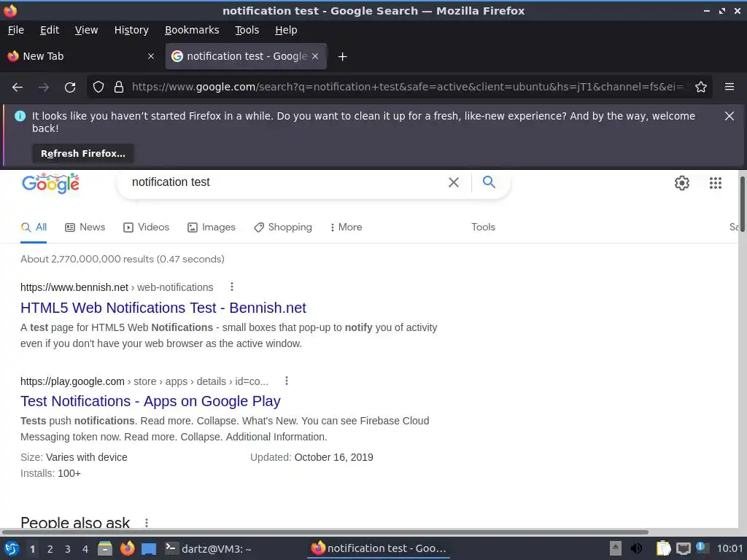Image resolution: width=747 pixels, height=560 pixels.
Task: Open the clipboard manager tray icon
Action: [x=663, y=548]
